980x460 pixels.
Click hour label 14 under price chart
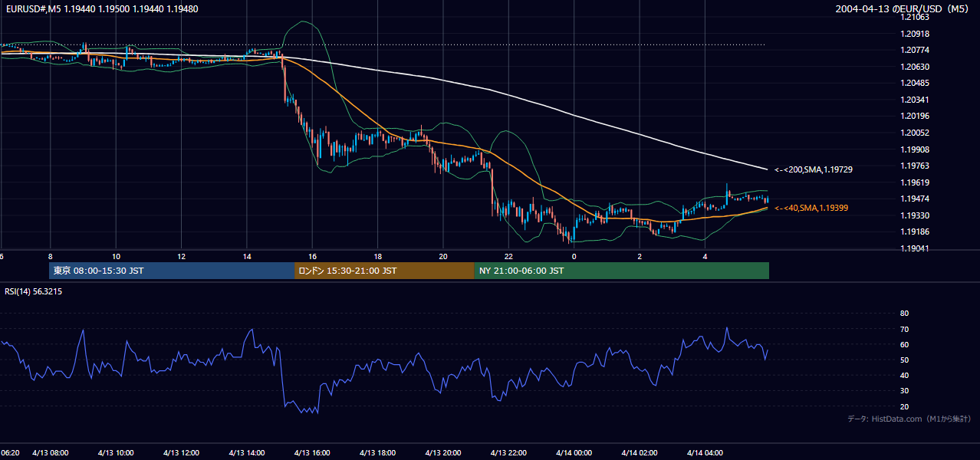tap(246, 256)
